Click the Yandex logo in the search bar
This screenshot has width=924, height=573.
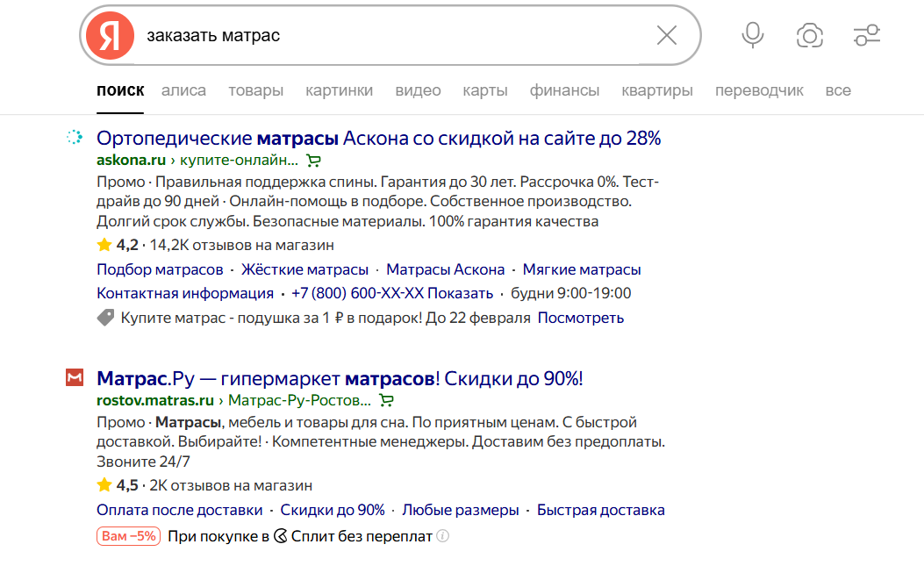click(x=109, y=35)
